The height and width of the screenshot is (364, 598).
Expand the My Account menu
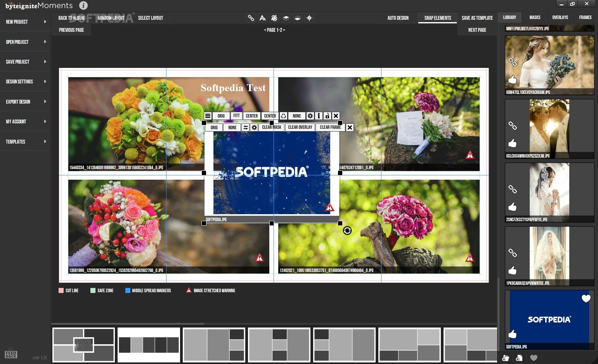coord(25,121)
